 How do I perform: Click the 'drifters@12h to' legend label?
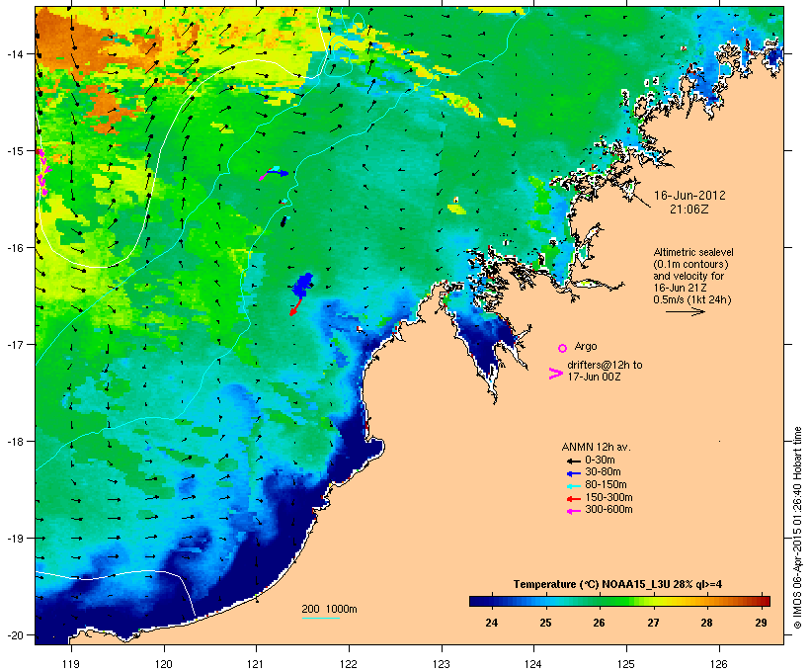(605, 365)
